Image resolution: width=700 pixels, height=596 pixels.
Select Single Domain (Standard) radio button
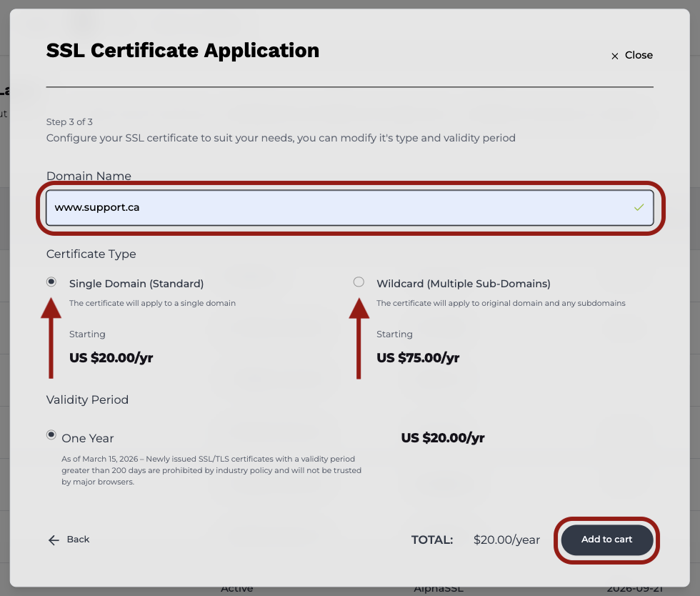tap(51, 282)
